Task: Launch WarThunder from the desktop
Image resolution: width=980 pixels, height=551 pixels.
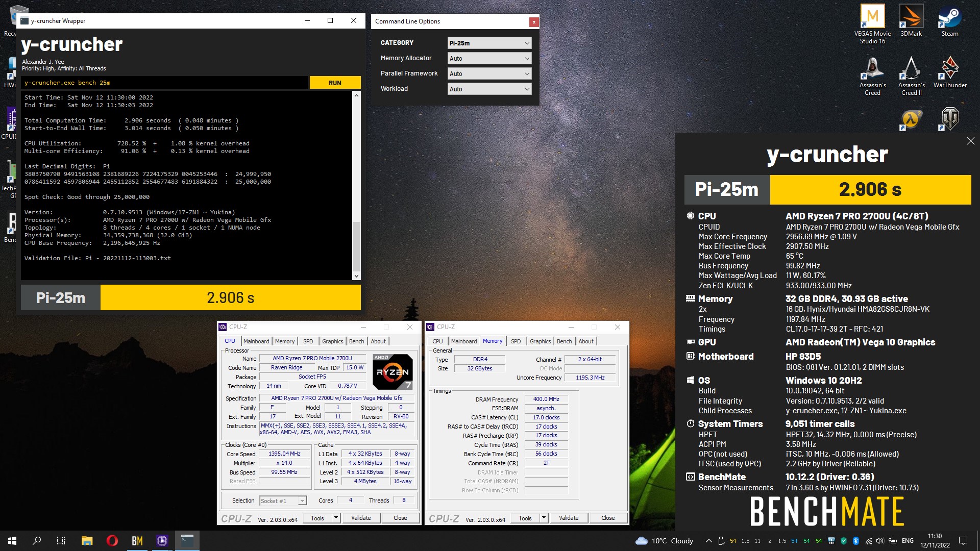Action: tap(950, 72)
